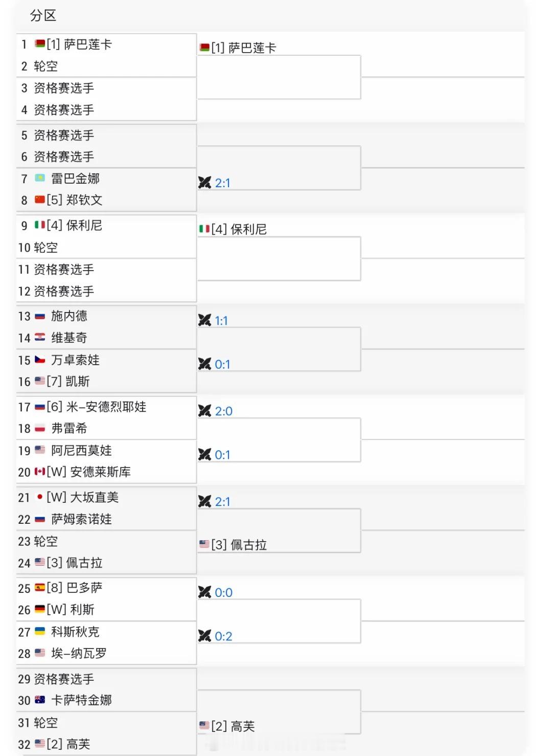Viewport: 552px width, 756px height.
Task: Click Ukraine flag next to 科斯秋克
Action: [x=40, y=631]
